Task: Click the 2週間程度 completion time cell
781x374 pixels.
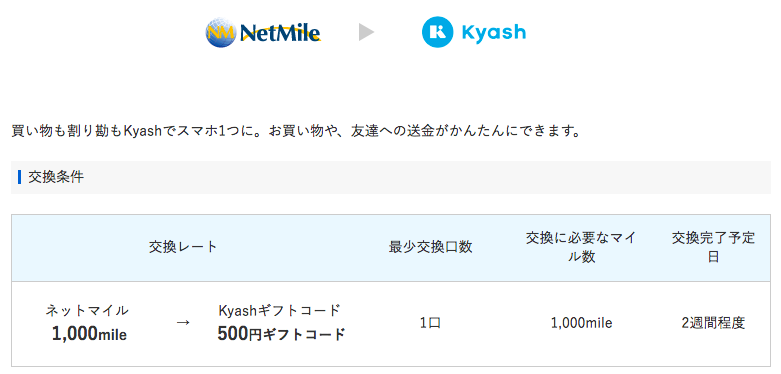Action: coord(713,323)
